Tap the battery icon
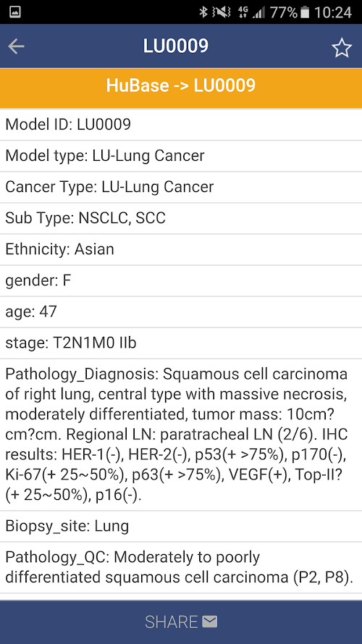This screenshot has height=644, width=362. tap(305, 12)
